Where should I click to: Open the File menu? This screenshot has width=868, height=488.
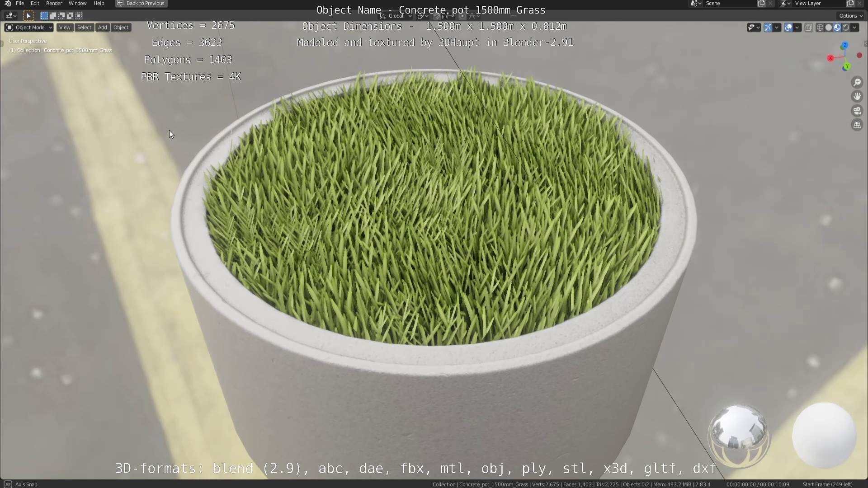[x=20, y=3]
